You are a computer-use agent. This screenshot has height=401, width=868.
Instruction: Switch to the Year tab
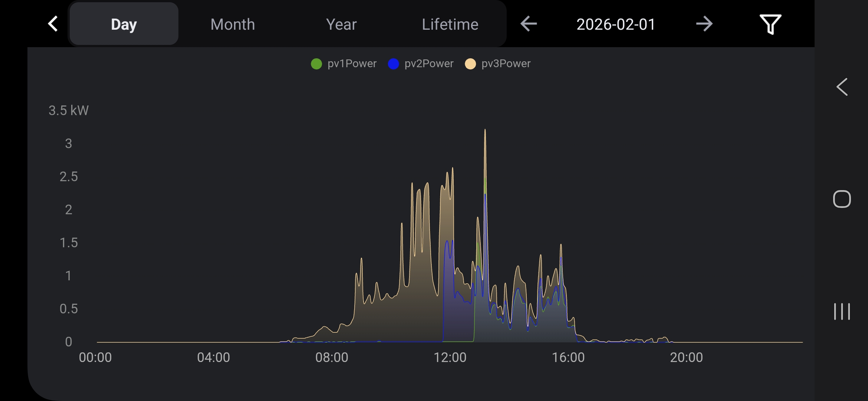(341, 24)
